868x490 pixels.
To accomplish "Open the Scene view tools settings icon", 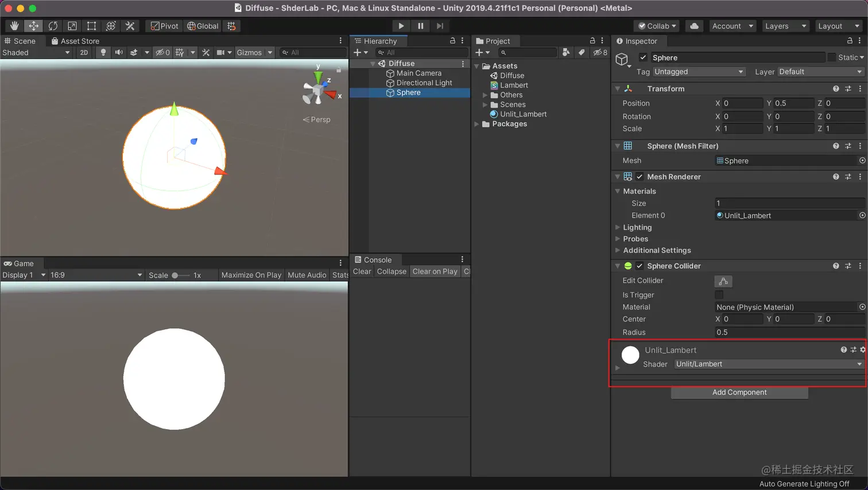I will click(x=206, y=52).
